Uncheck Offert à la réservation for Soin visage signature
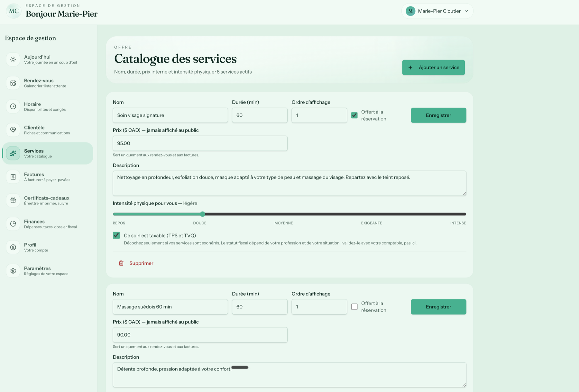 [354, 115]
